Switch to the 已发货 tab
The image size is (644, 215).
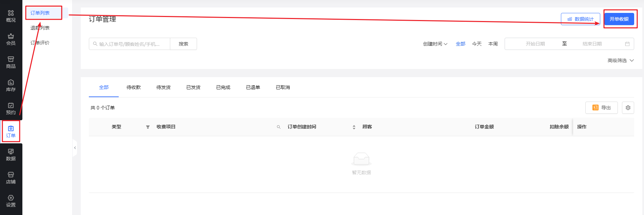[x=193, y=87]
